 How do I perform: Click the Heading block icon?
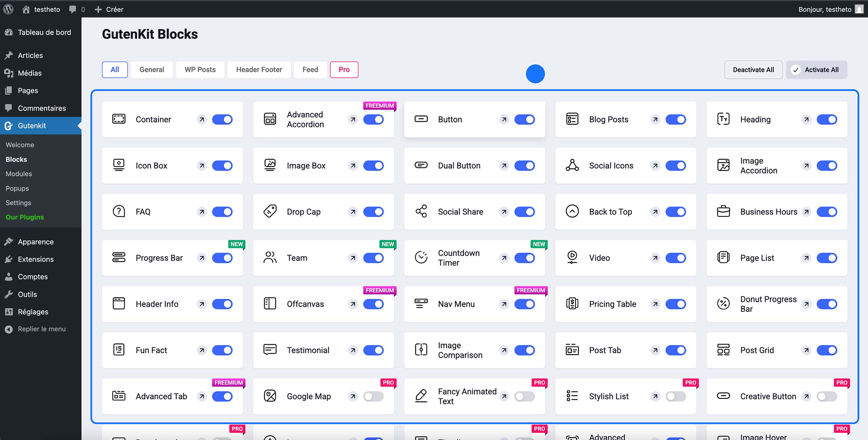723,119
